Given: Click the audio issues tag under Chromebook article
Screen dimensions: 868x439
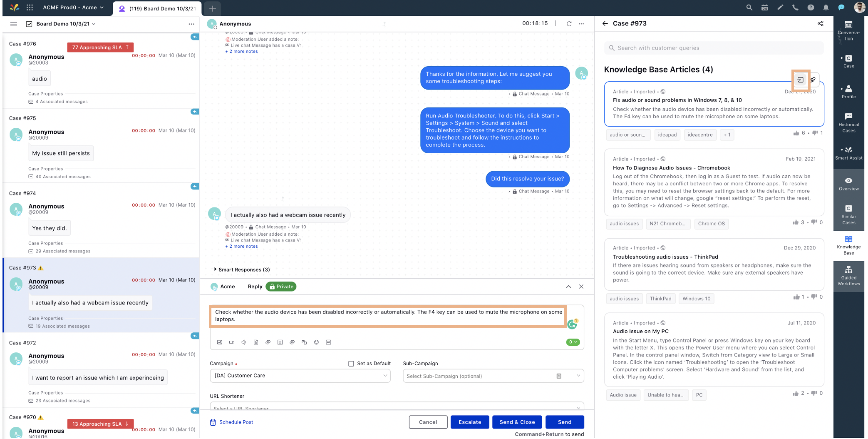Looking at the screenshot, I should pos(624,224).
